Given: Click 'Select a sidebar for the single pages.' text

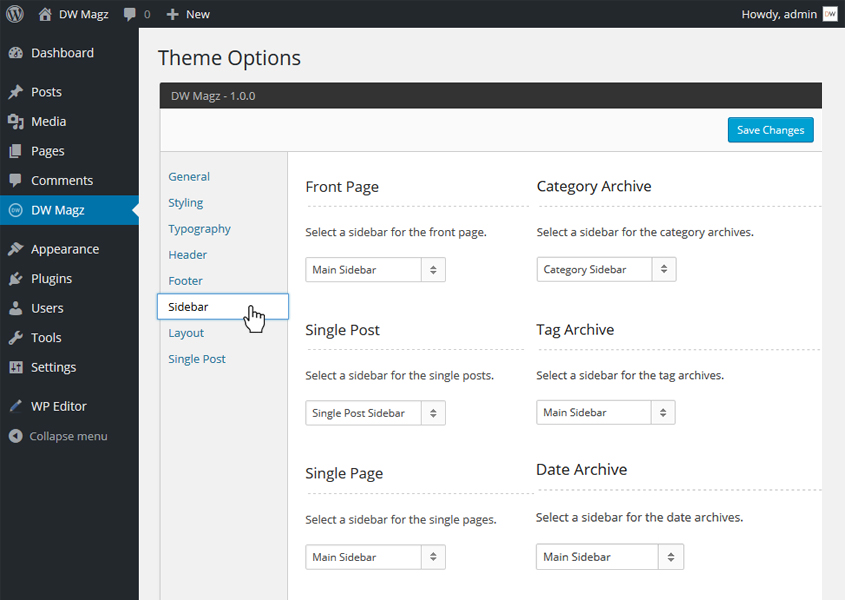Looking at the screenshot, I should 401,520.
